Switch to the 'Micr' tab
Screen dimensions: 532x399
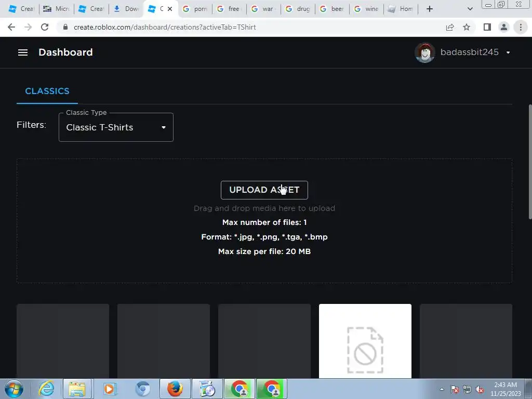57,9
